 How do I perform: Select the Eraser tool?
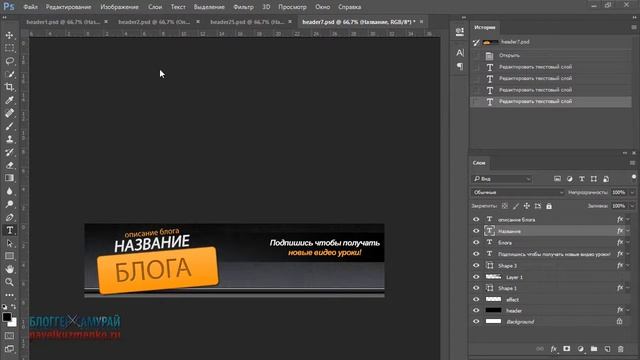pos(9,165)
